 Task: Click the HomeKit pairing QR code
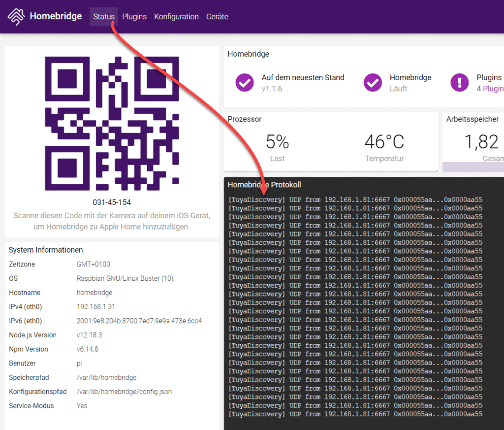click(x=112, y=124)
